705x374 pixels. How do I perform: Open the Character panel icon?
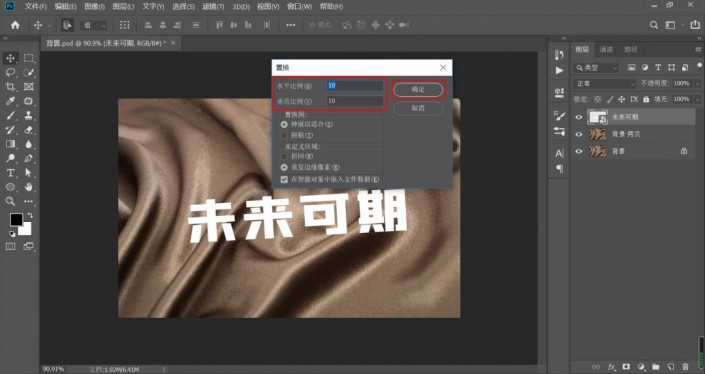pos(559,153)
